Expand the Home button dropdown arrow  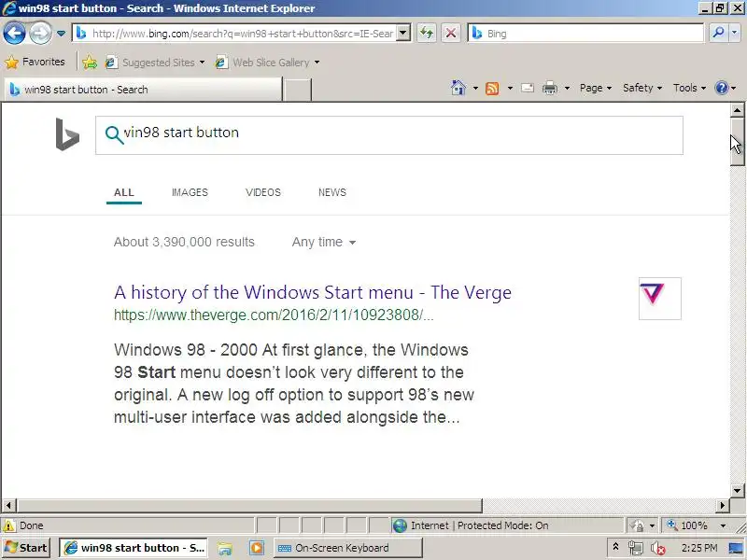(x=475, y=88)
